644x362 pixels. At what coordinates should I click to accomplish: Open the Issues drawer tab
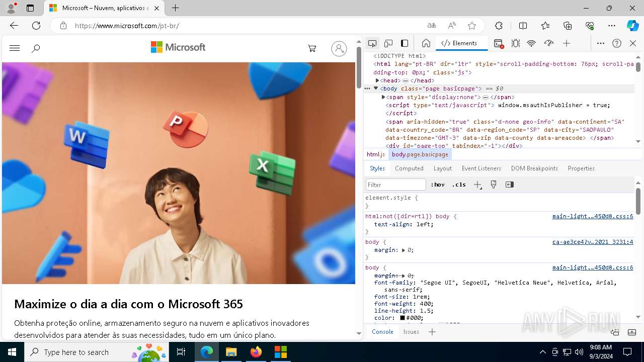(x=411, y=332)
